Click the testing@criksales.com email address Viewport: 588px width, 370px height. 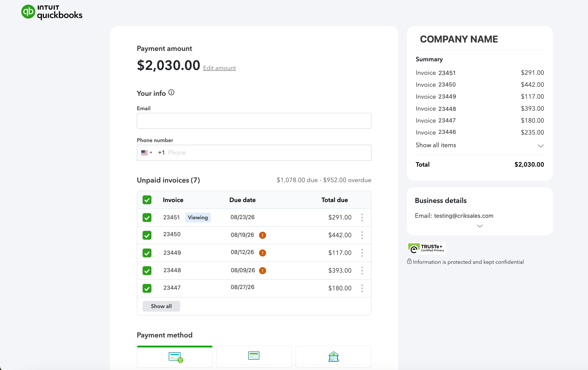point(463,216)
